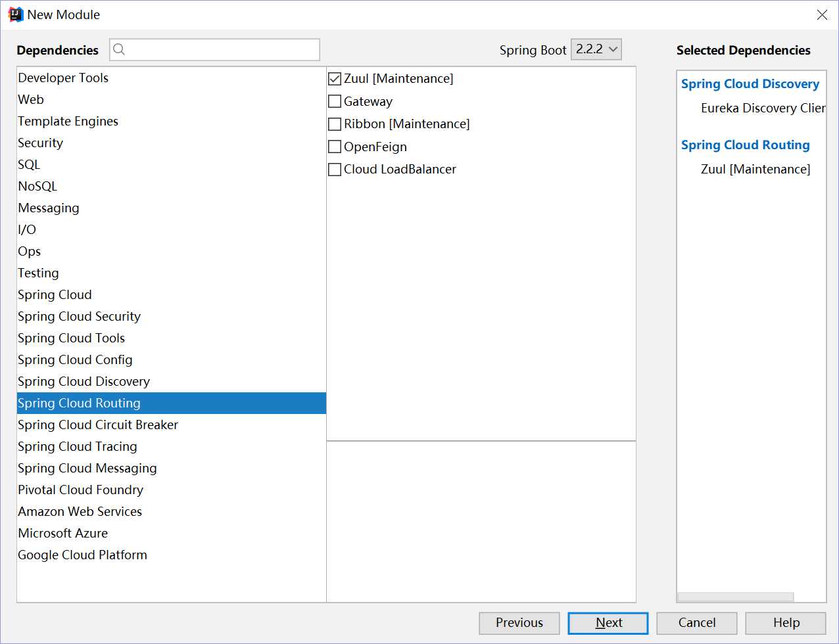Select the SQL category
The width and height of the screenshot is (839, 644).
[172, 164]
